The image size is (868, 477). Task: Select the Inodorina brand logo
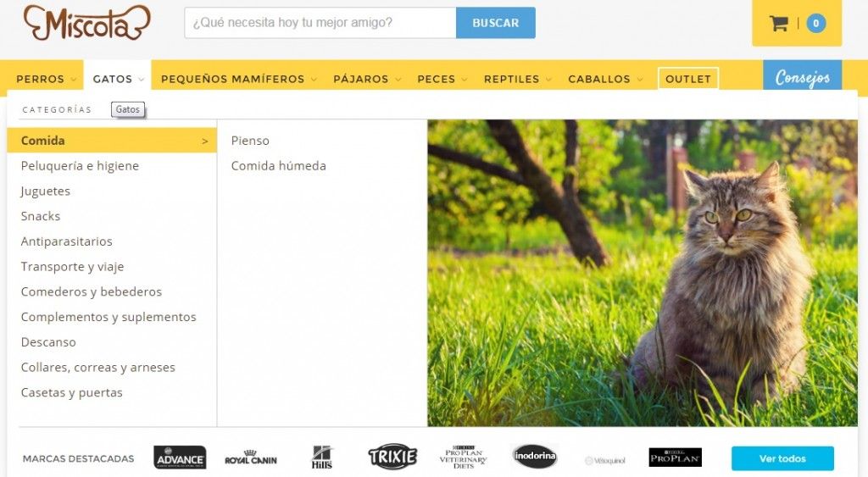point(534,456)
